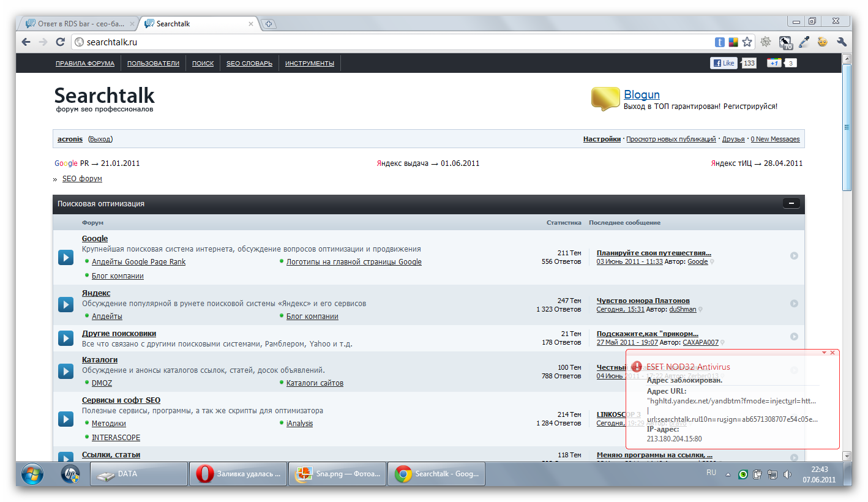The width and height of the screenshot is (868, 502).
Task: Open the gear-shaped extension in Chrome toolbar
Action: point(766,42)
